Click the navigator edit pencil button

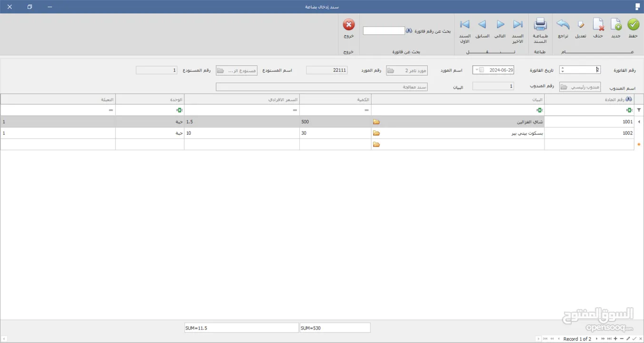tap(628, 339)
